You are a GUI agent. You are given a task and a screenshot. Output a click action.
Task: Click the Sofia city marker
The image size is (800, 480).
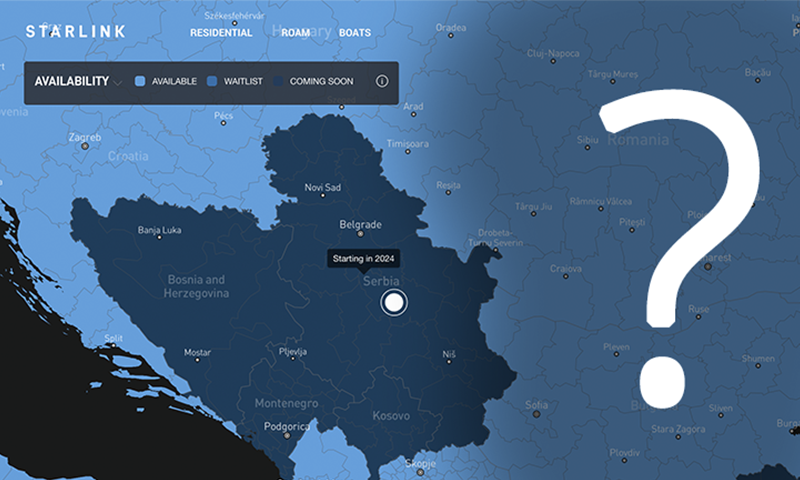536,414
